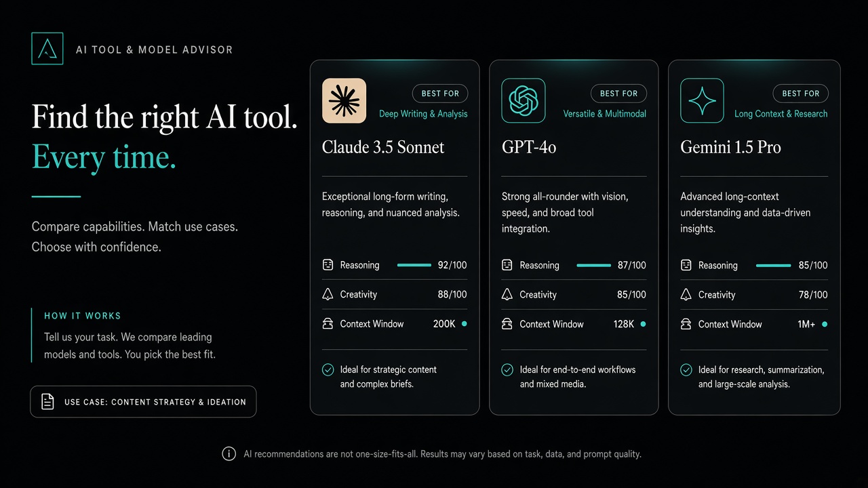The image size is (868, 488).
Task: Click Claude's Reasoning score bar
Action: click(414, 265)
